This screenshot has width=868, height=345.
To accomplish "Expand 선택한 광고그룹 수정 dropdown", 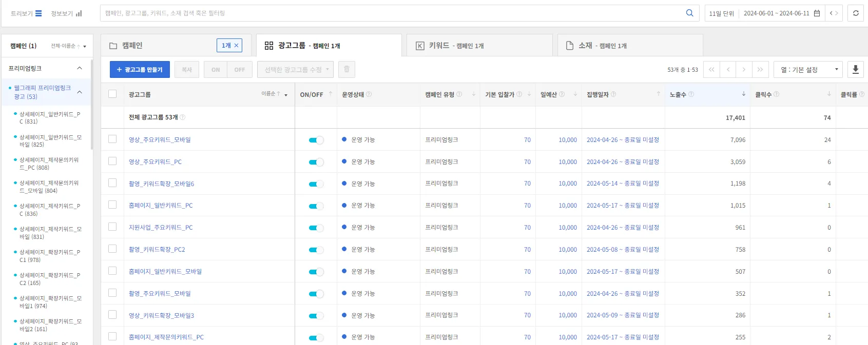I will click(295, 70).
